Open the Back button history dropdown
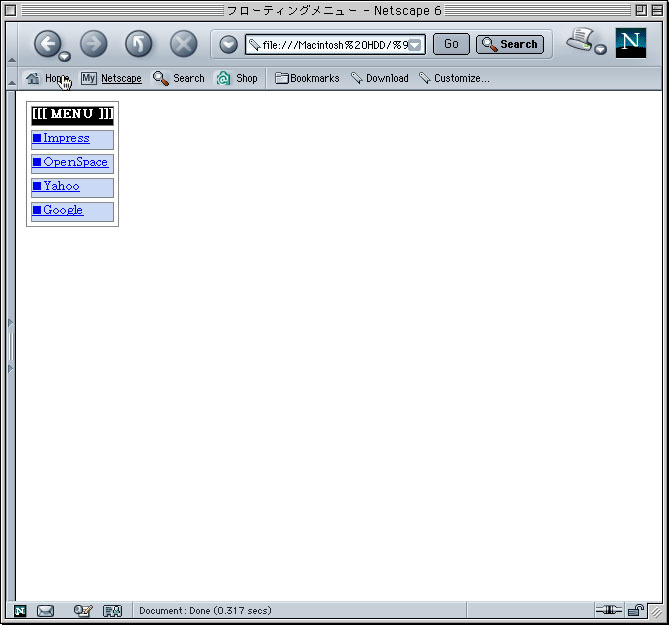 tap(64, 56)
